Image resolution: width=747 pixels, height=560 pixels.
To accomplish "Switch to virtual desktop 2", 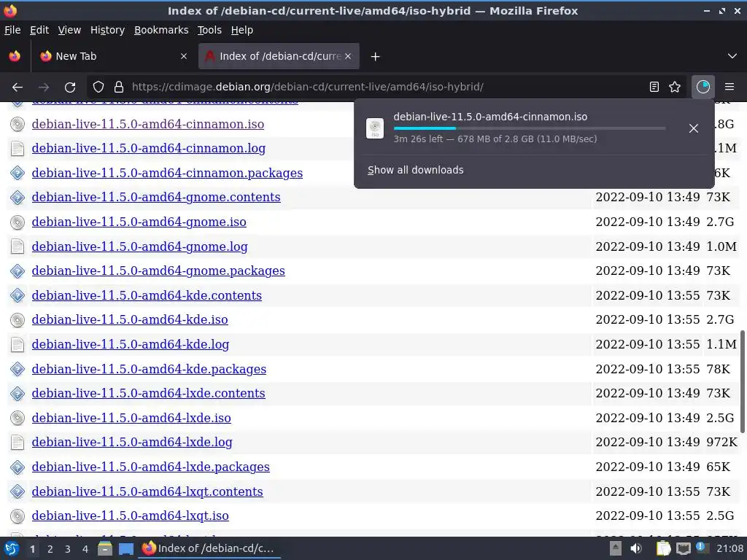I will click(x=50, y=549).
